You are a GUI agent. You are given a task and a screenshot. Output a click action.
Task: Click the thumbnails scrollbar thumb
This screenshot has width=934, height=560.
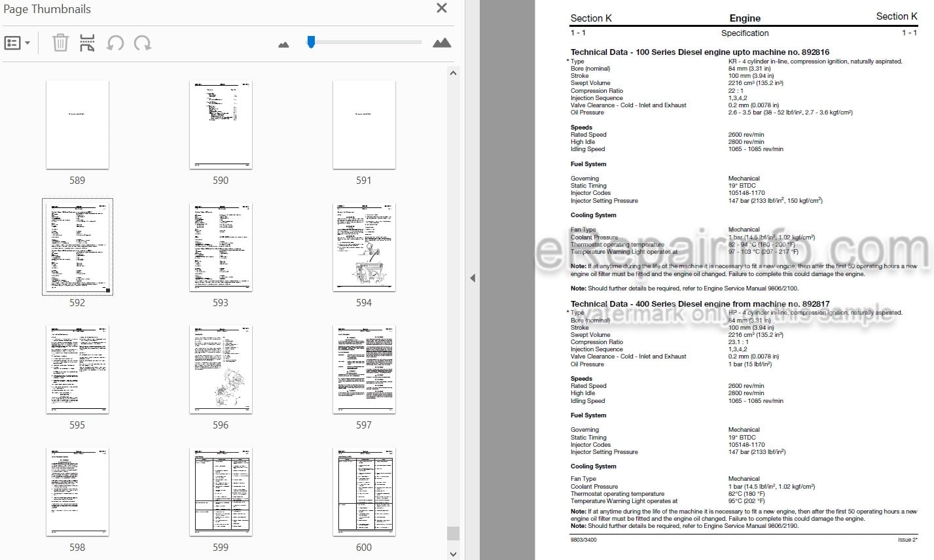click(454, 533)
